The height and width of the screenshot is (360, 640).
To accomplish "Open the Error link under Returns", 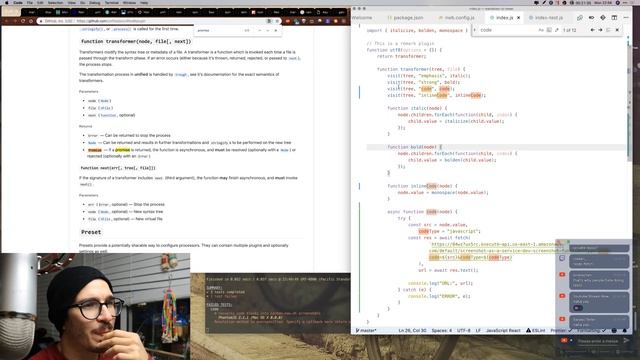I will coord(93,136).
